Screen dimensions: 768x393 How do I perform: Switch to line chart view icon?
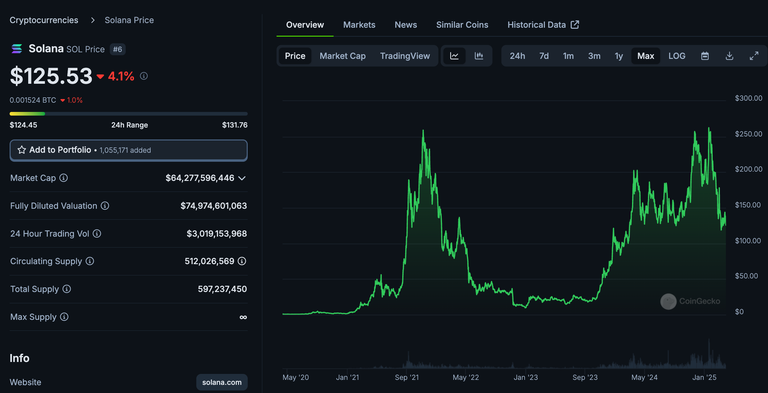pyautogui.click(x=454, y=56)
